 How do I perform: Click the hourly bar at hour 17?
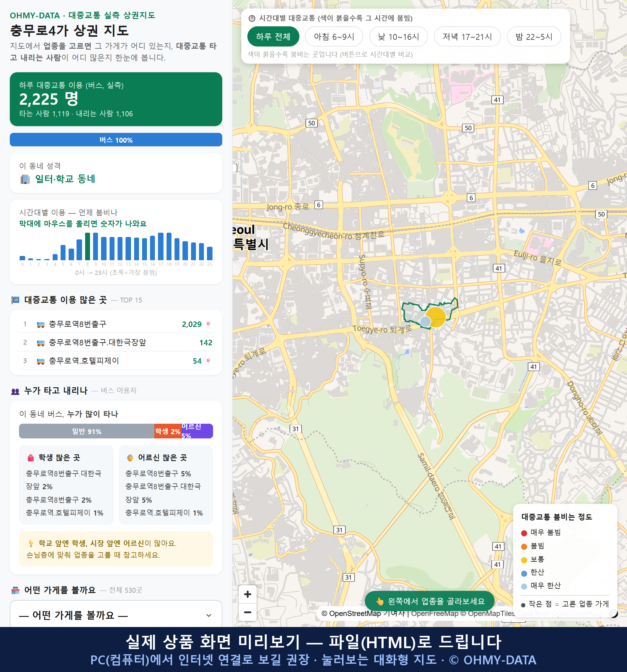click(160, 246)
